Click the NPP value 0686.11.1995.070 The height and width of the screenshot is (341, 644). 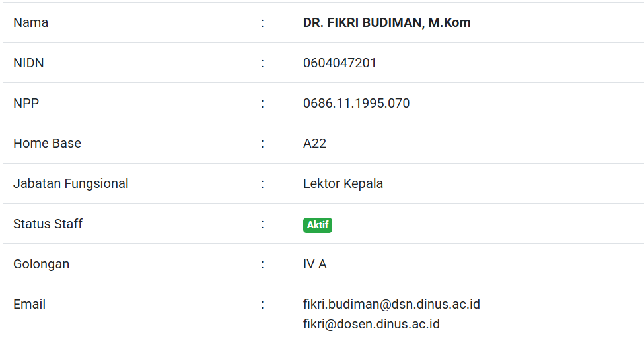[356, 103]
